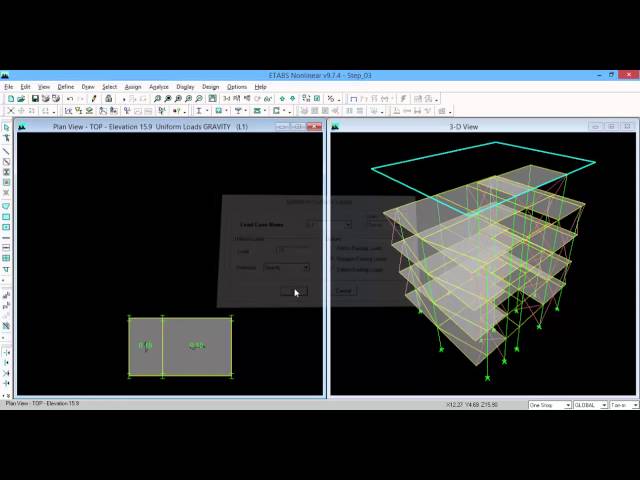Toggle the lock/unlock model padlock
Screen dimensions: 640x480
click(109, 99)
